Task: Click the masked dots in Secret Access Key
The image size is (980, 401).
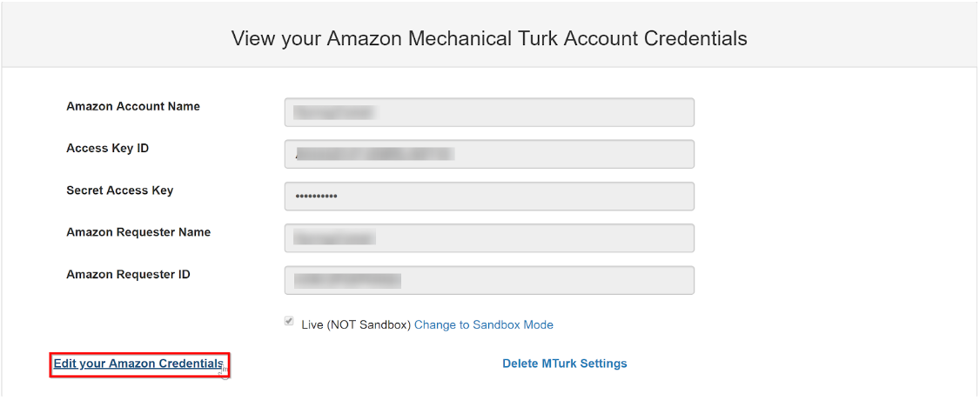Action: point(316,197)
